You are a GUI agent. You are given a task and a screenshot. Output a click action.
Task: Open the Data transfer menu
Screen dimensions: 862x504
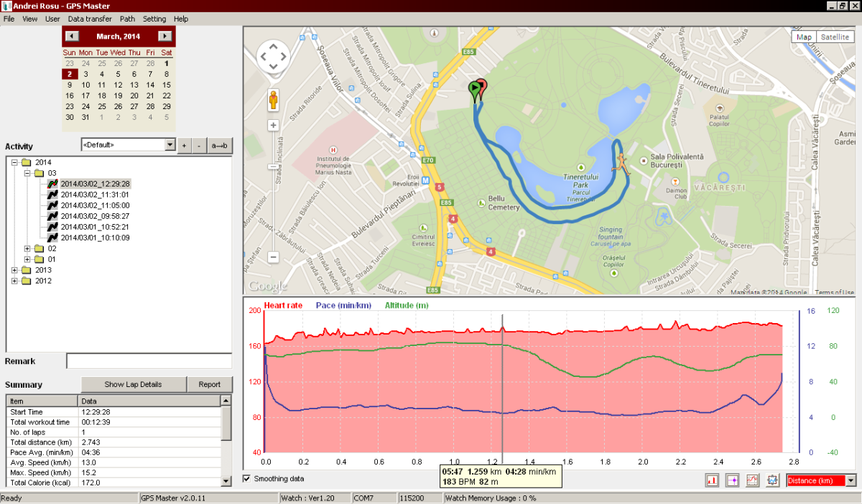[90, 19]
